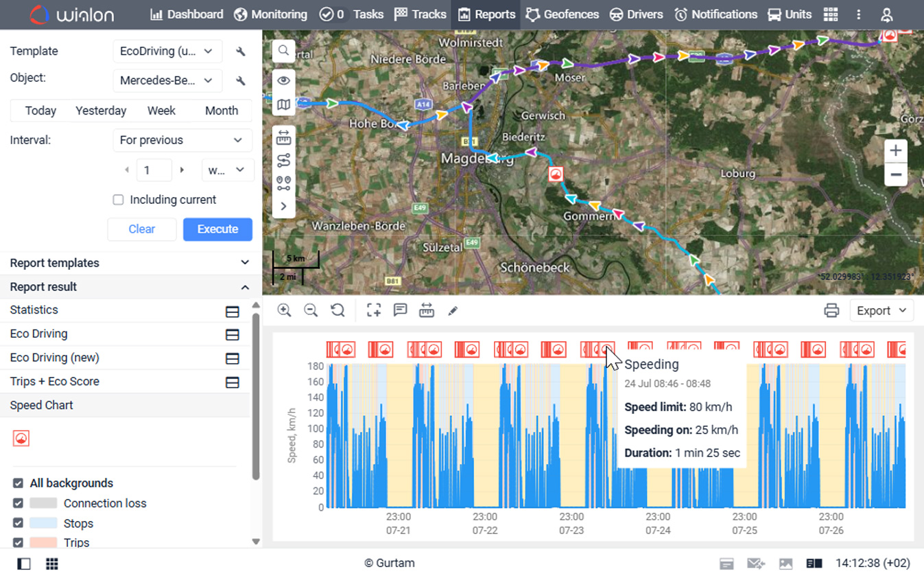Open the Object dropdown
Viewport: 924px width, 578px height.
coord(167,80)
